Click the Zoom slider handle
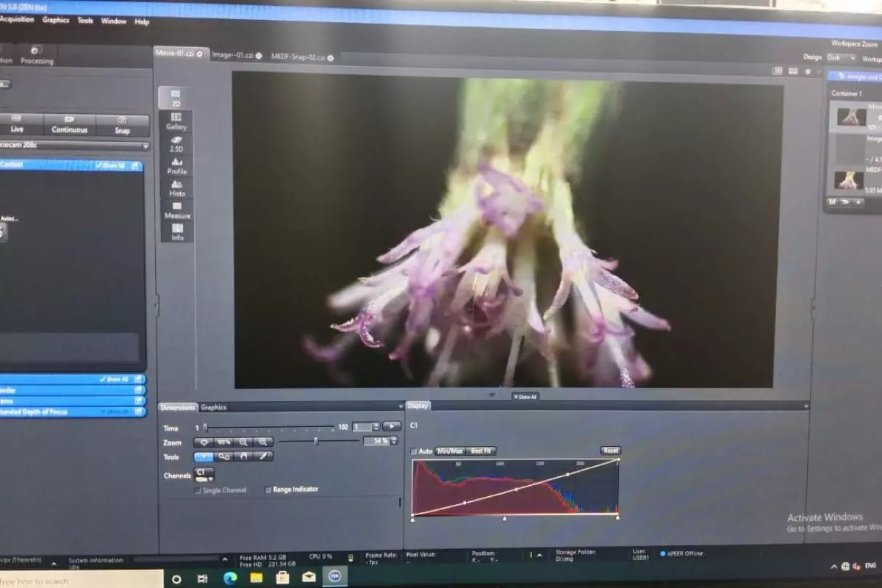882x588 pixels. (x=316, y=441)
